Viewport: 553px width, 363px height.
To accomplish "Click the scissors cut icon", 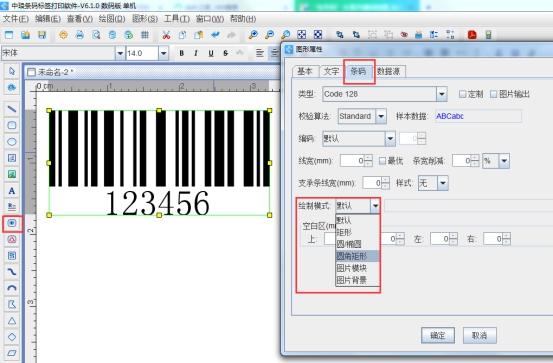I will [166, 35].
